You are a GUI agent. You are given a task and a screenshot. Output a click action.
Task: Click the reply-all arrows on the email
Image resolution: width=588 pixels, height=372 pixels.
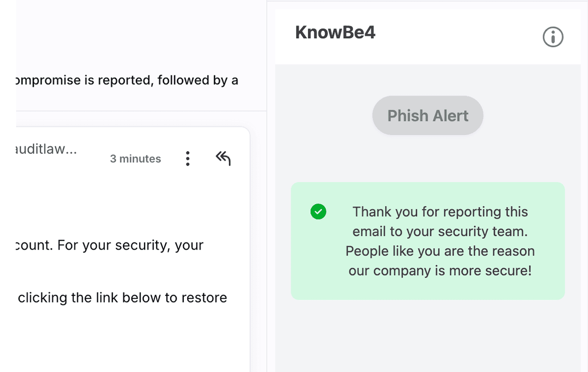tap(223, 158)
